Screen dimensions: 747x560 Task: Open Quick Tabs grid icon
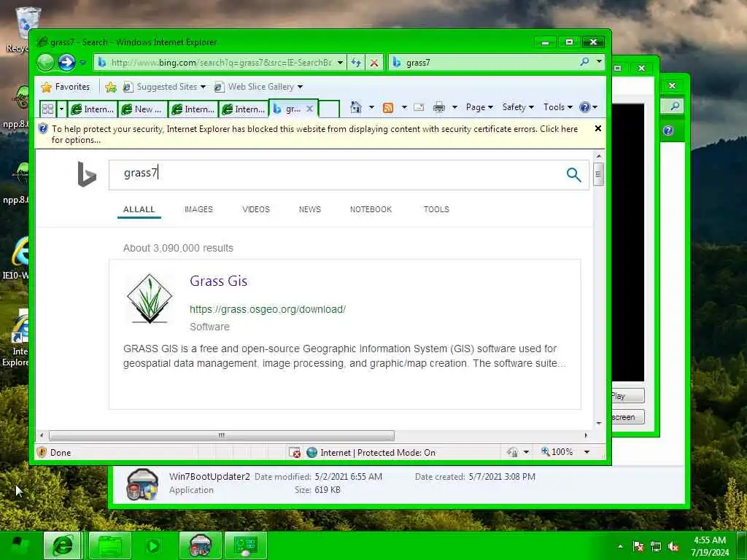[47, 109]
